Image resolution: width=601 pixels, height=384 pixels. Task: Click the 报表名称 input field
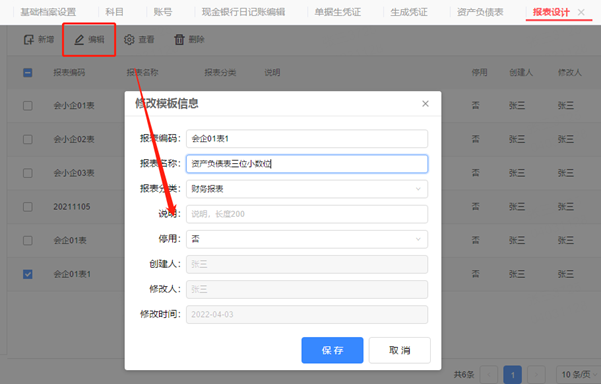point(307,164)
